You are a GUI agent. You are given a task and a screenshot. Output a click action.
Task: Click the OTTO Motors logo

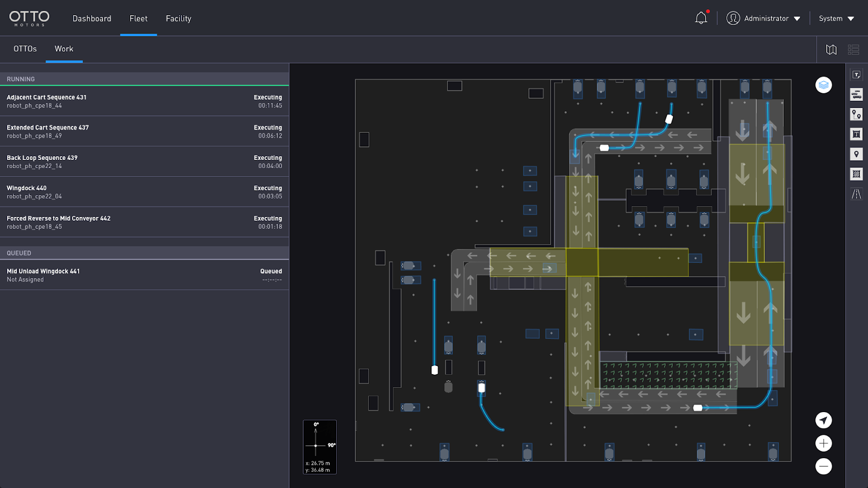[29, 18]
